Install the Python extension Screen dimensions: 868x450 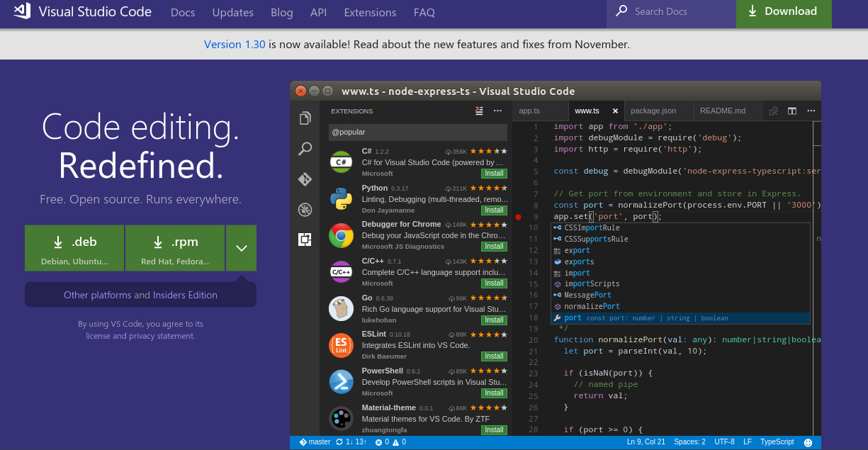click(x=494, y=210)
